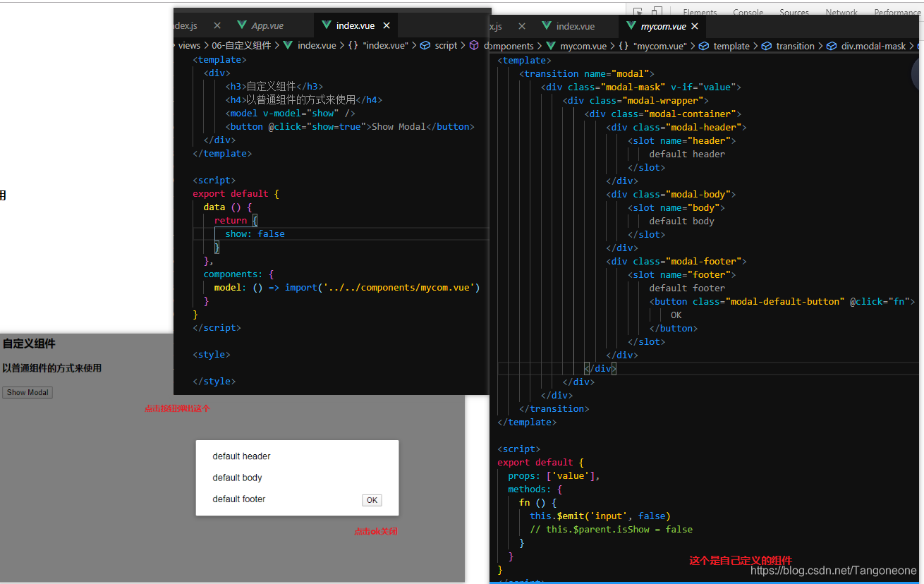This screenshot has width=924, height=584.
Task: Click the 'show: false' code line
Action: click(255, 233)
